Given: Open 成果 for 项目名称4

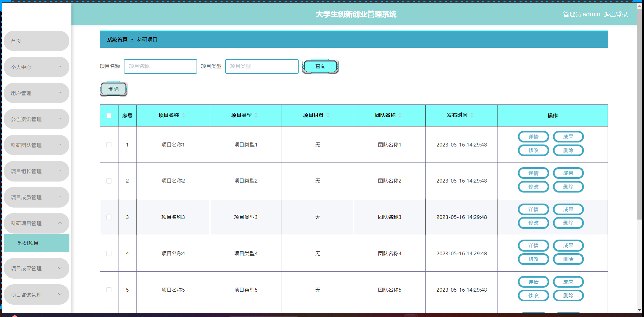Looking at the screenshot, I should click(568, 246).
